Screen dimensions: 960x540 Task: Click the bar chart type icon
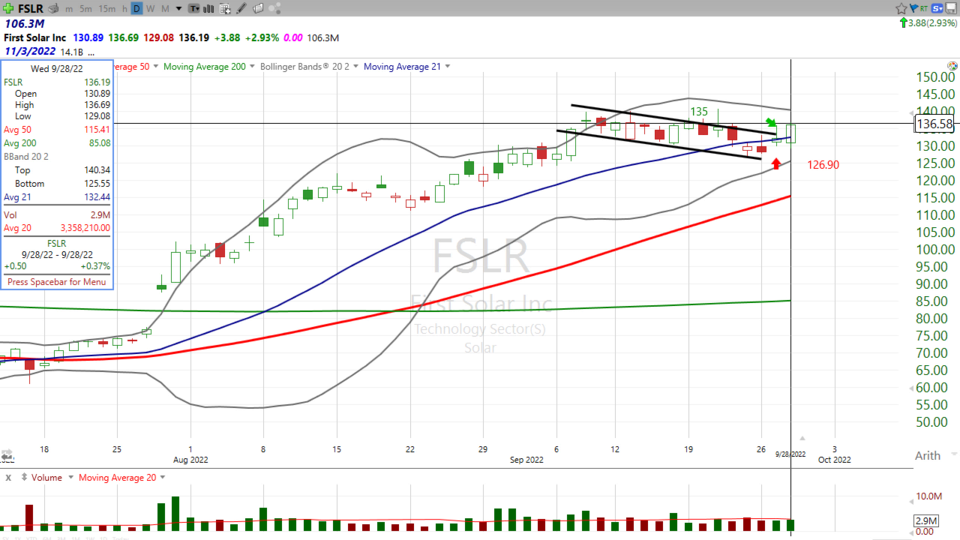(209, 9)
